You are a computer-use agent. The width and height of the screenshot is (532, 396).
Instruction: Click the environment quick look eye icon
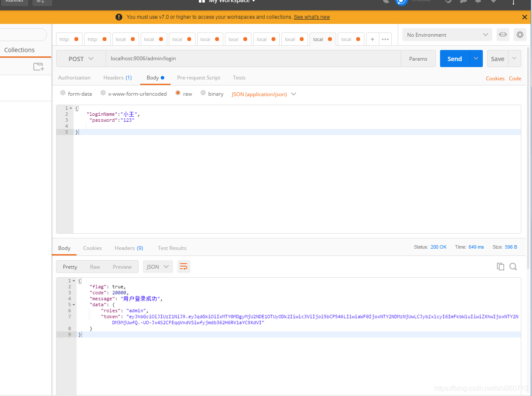(x=503, y=35)
